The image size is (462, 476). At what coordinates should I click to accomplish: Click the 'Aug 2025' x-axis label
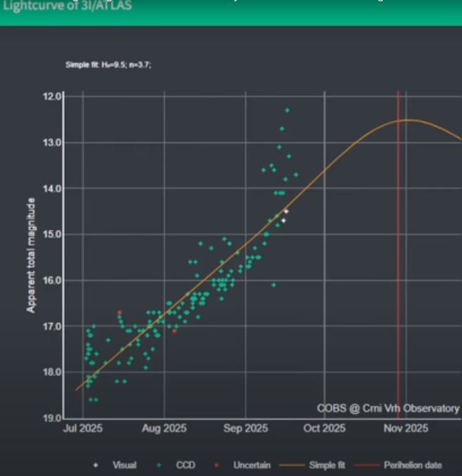(164, 428)
